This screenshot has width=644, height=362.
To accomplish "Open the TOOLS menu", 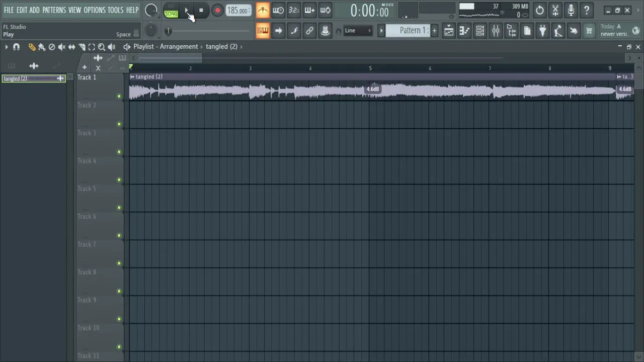I will coord(115,10).
